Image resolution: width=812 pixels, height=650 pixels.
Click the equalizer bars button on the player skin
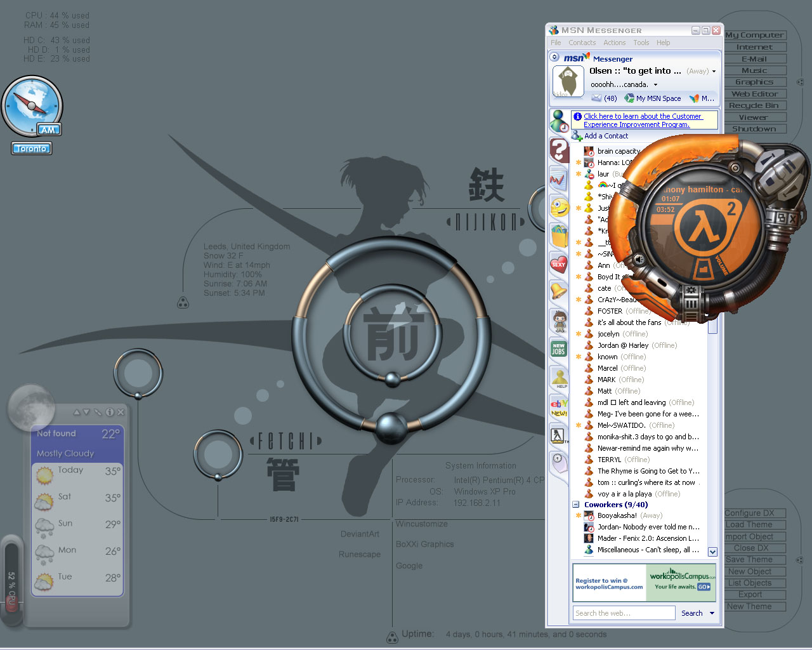pos(691,304)
